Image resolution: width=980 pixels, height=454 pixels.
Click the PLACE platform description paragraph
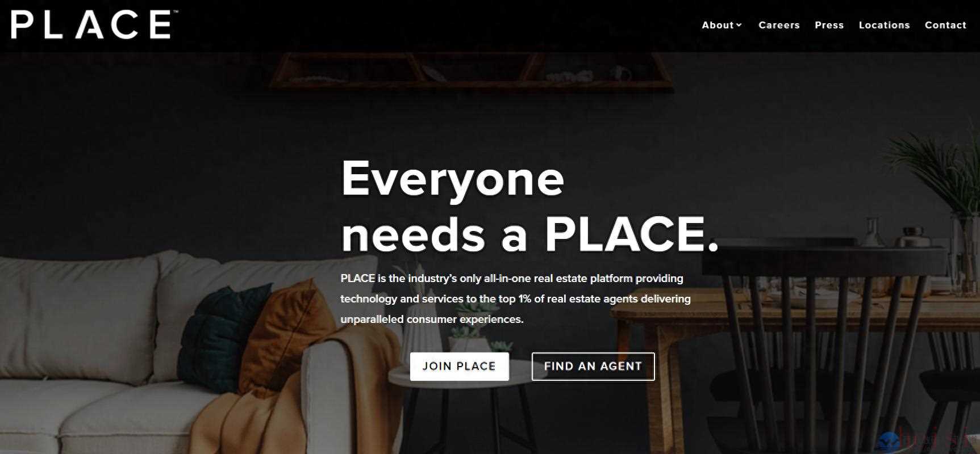click(x=515, y=299)
